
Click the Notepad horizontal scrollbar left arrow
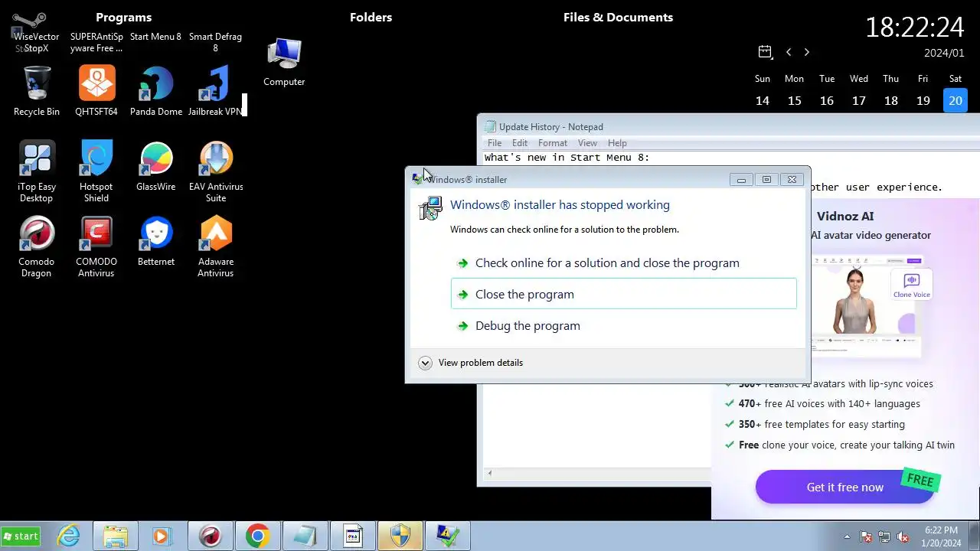[x=490, y=473]
